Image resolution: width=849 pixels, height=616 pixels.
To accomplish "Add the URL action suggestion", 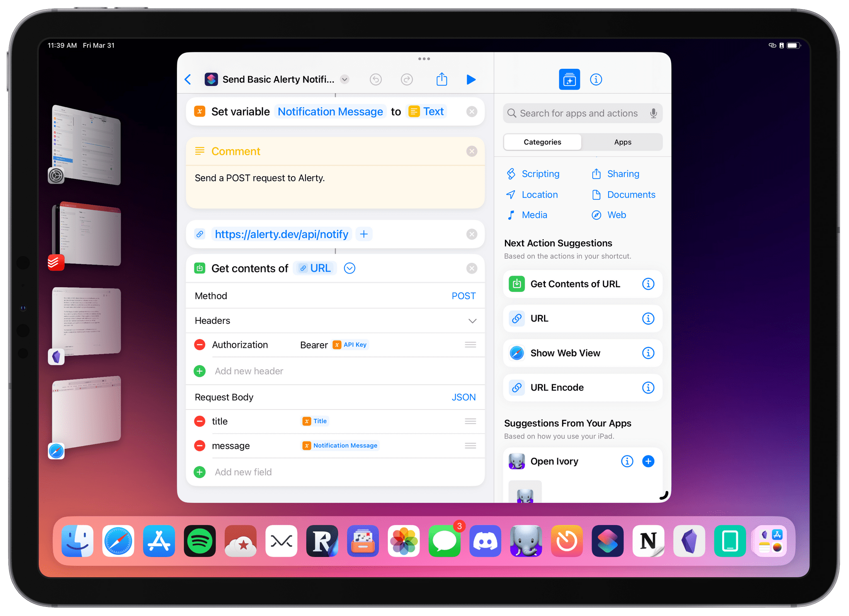I will tap(582, 318).
